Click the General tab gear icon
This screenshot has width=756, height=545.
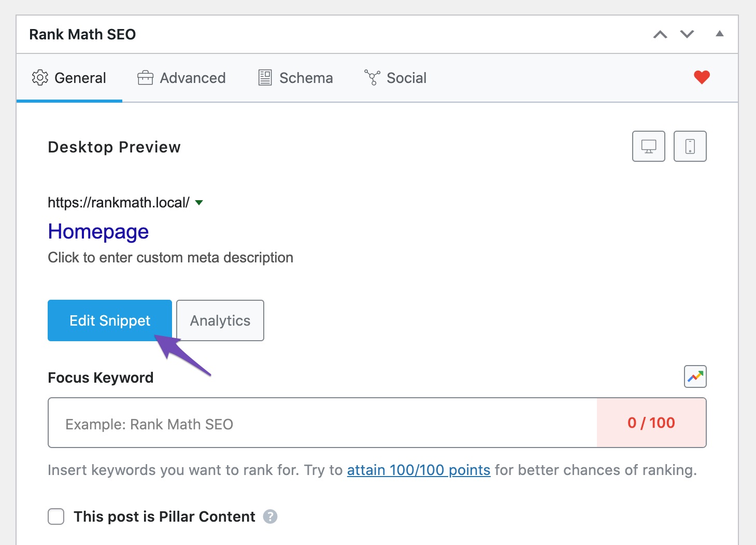40,78
